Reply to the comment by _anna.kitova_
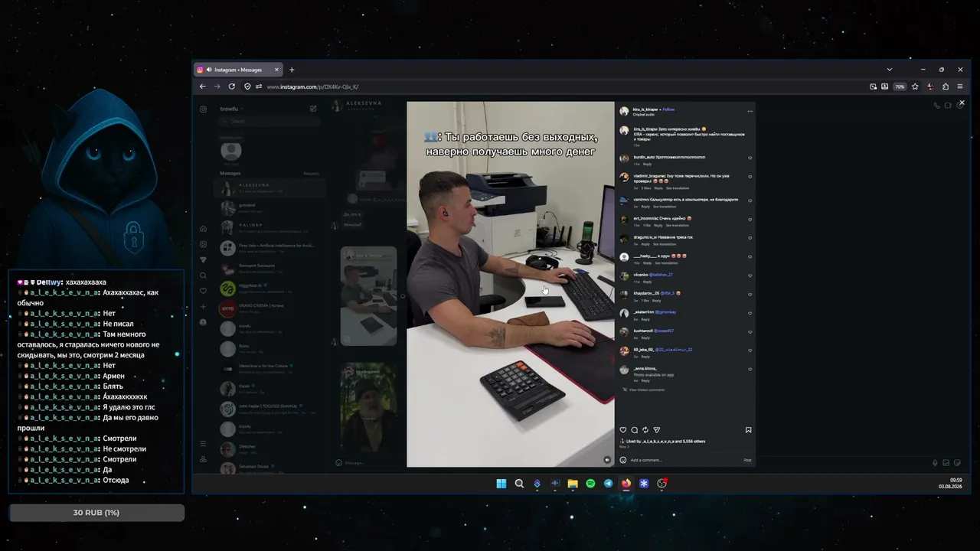 pos(646,380)
